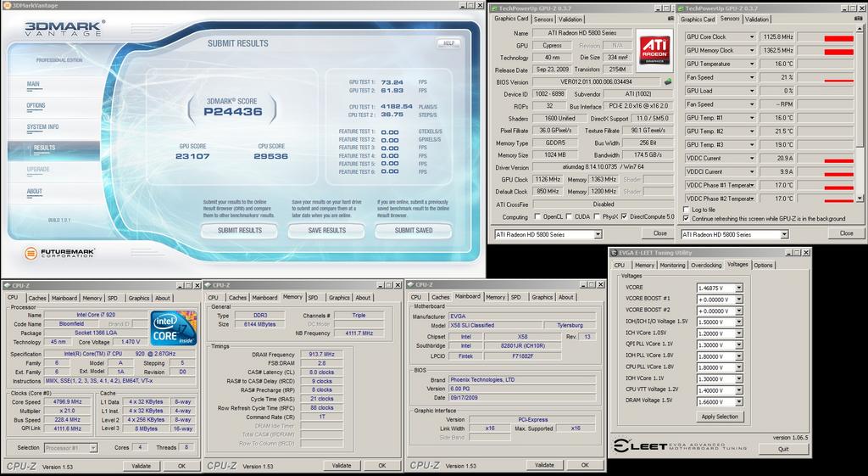This screenshot has height=476, width=868.
Task: Open About tab in the CPU-Z Processor window
Action: [162, 298]
